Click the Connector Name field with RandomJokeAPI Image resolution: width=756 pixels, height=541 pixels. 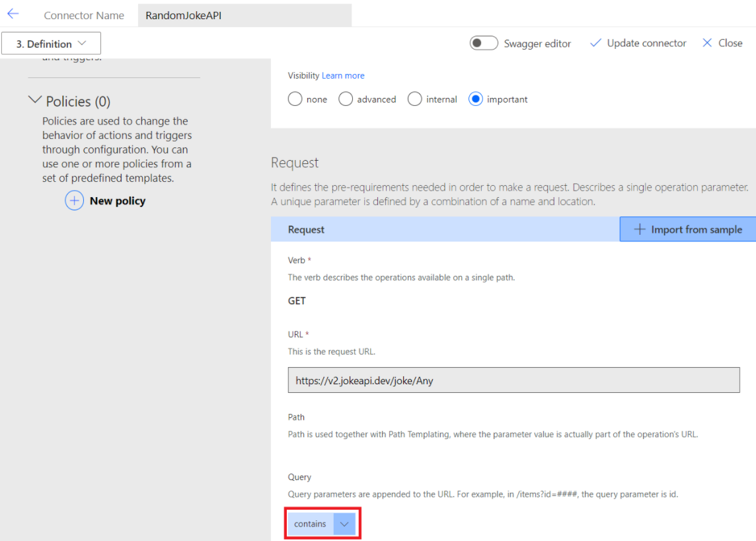click(245, 15)
